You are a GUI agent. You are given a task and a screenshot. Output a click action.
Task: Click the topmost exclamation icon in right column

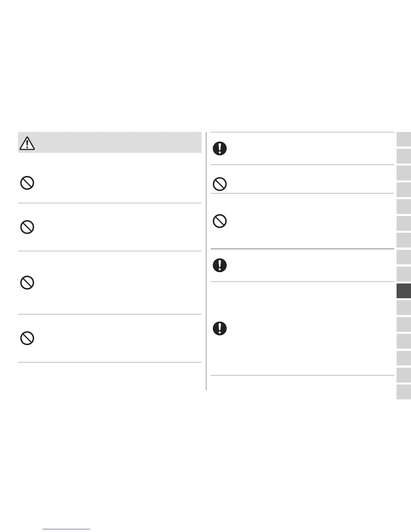coord(220,148)
